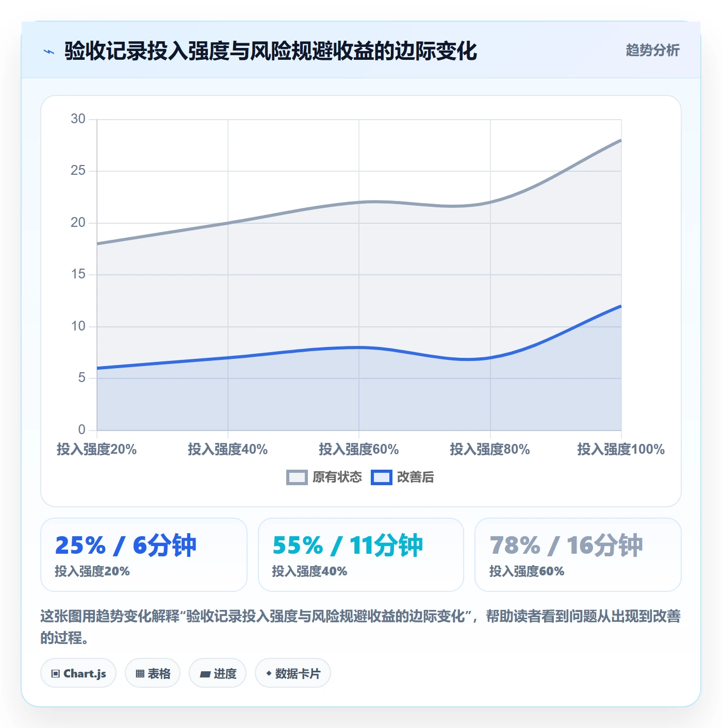This screenshot has width=722, height=728.
Task: Click the 改善后 legend label
Action: click(415, 477)
